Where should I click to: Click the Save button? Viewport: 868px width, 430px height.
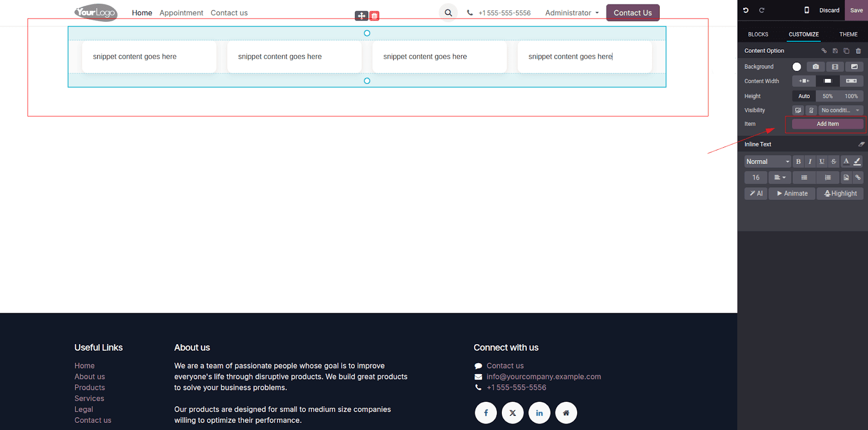[x=857, y=10]
